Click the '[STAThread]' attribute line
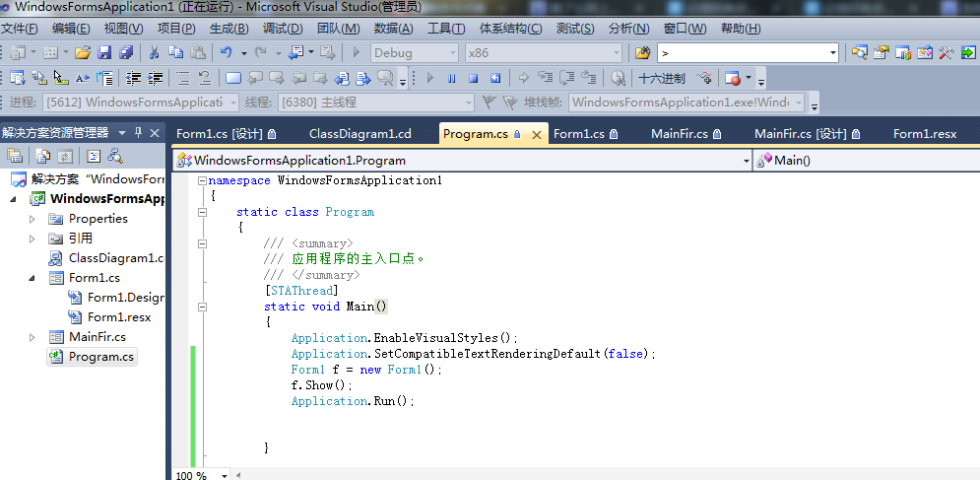Image resolution: width=980 pixels, height=480 pixels. (300, 291)
